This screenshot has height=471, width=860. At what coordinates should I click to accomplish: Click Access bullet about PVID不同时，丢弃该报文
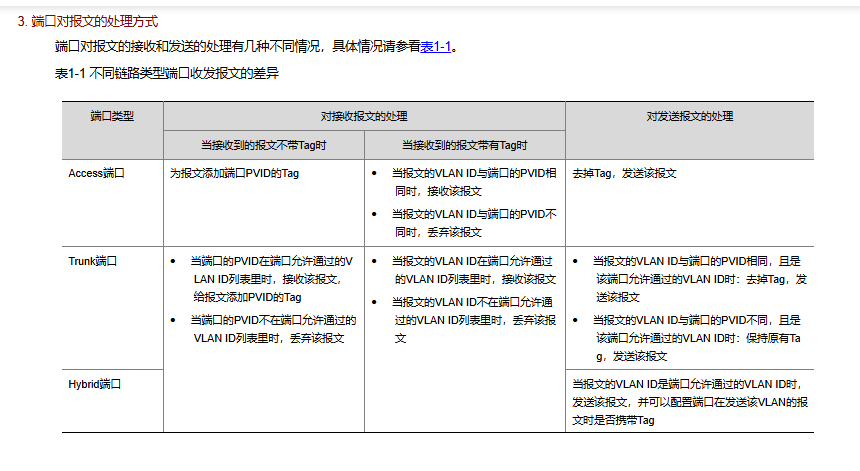[x=474, y=223]
